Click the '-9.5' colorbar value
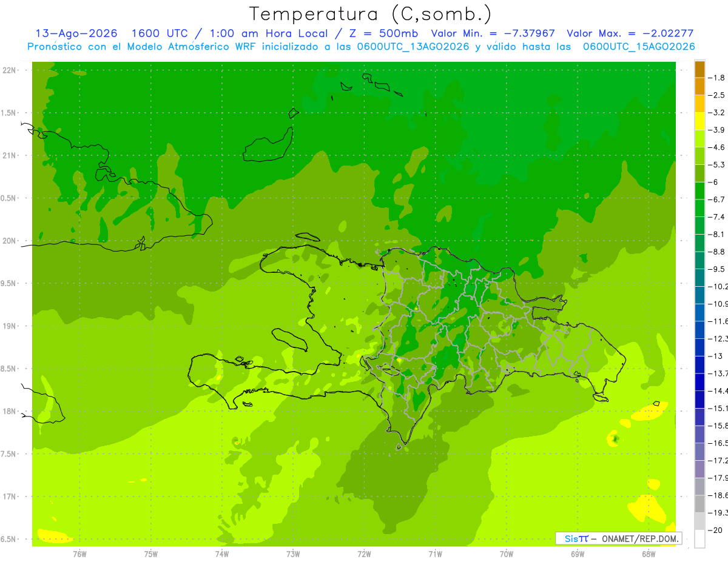 [717, 269]
